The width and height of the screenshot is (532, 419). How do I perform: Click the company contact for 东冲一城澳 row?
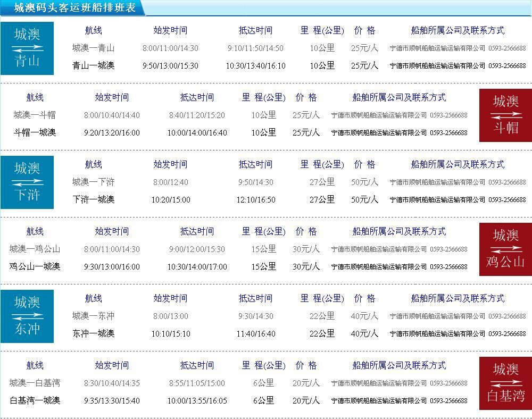point(458,333)
